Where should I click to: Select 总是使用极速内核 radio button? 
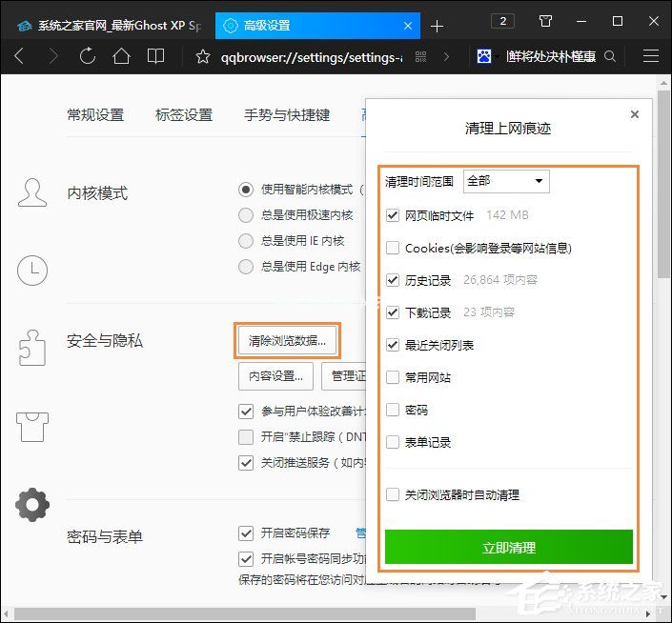246,215
